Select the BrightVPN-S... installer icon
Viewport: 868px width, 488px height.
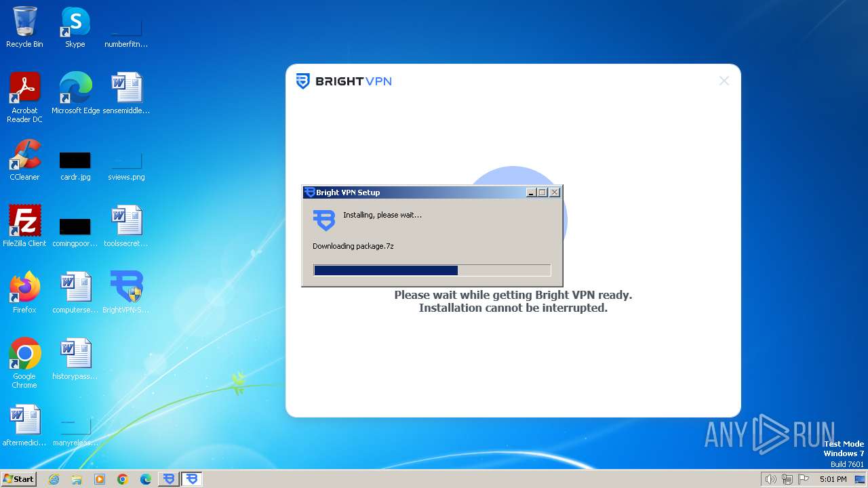click(x=126, y=293)
